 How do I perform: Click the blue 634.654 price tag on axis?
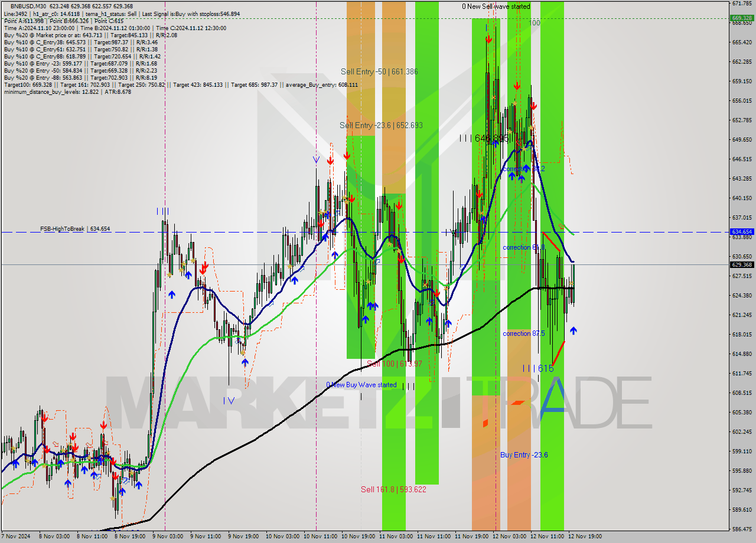coord(742,232)
